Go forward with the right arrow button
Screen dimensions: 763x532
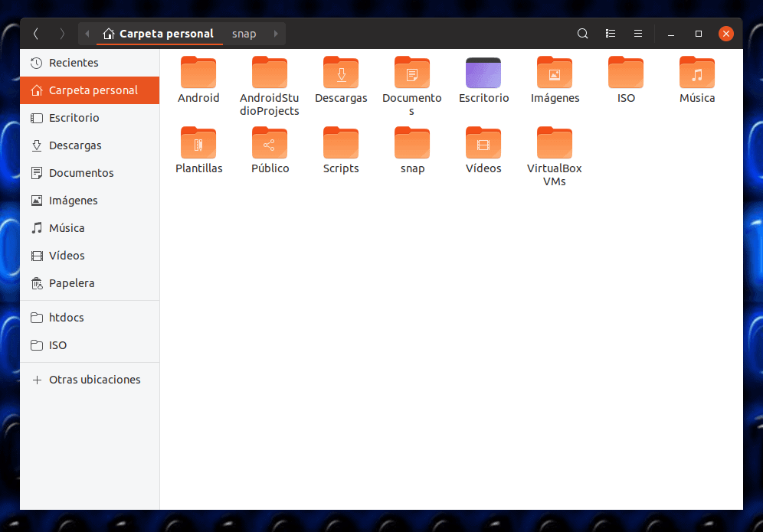tap(62, 34)
